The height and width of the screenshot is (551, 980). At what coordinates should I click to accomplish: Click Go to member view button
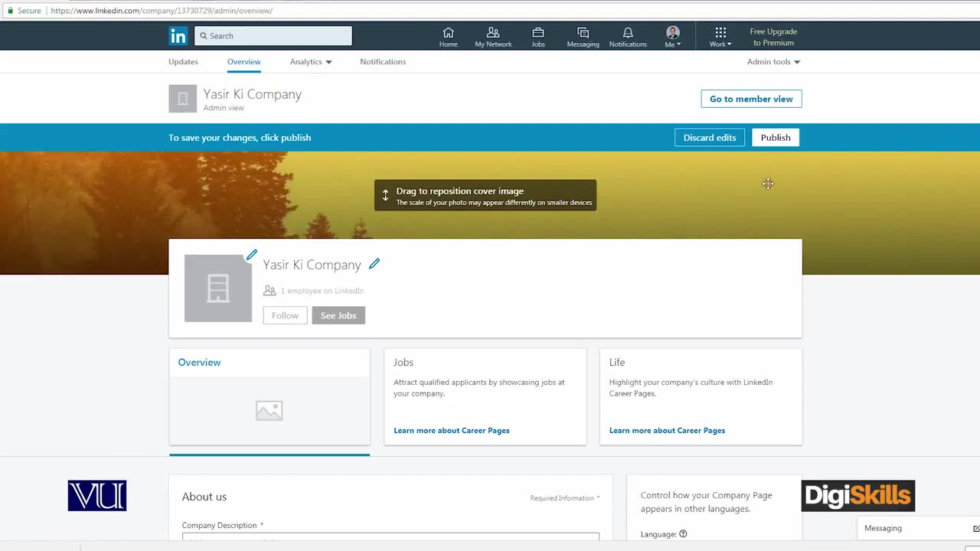[751, 99]
